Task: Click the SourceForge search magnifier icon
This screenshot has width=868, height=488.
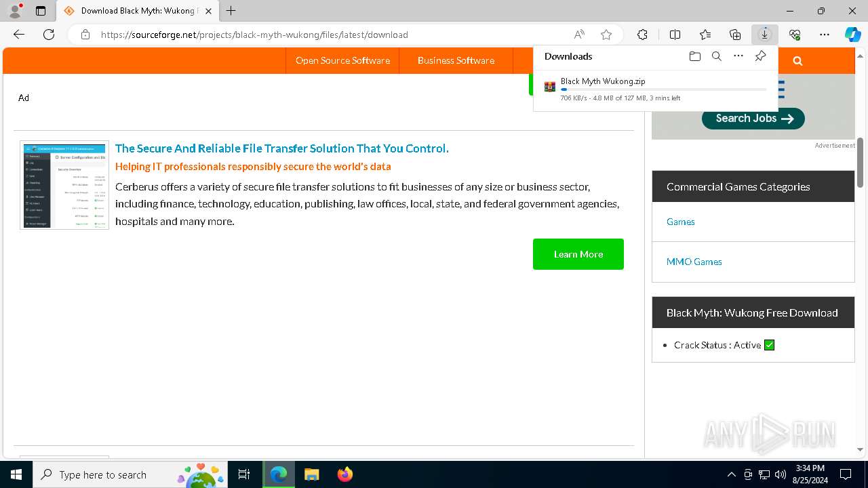Action: click(797, 60)
